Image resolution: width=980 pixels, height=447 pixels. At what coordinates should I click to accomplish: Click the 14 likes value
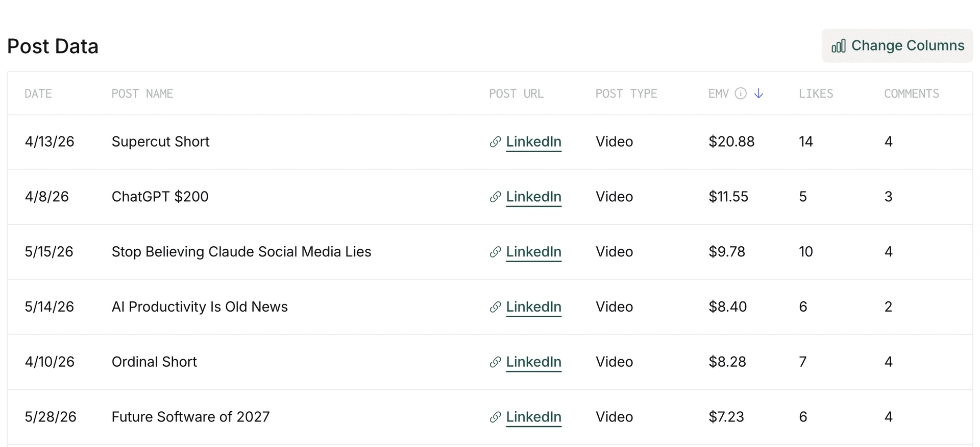tap(805, 142)
